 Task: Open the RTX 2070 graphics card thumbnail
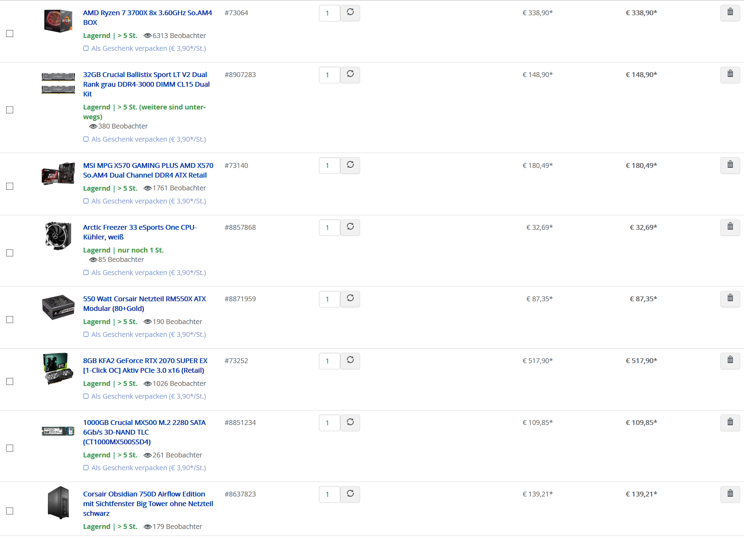(x=58, y=369)
